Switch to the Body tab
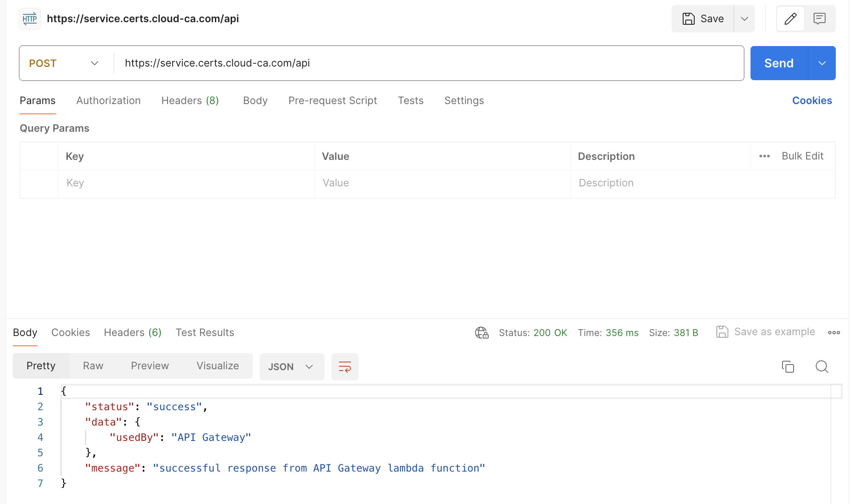Image resolution: width=852 pixels, height=504 pixels. point(255,100)
